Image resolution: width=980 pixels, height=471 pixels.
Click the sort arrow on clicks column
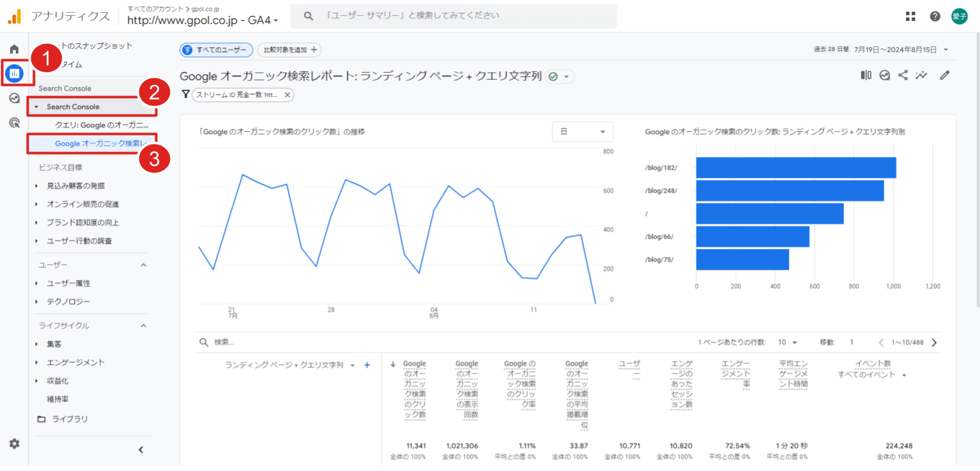[x=393, y=365]
